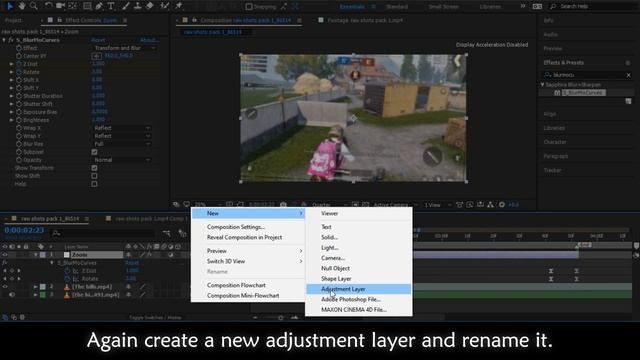Viewport: 640px width, 360px height.
Task: Select the Type text tool
Action: 111,6
